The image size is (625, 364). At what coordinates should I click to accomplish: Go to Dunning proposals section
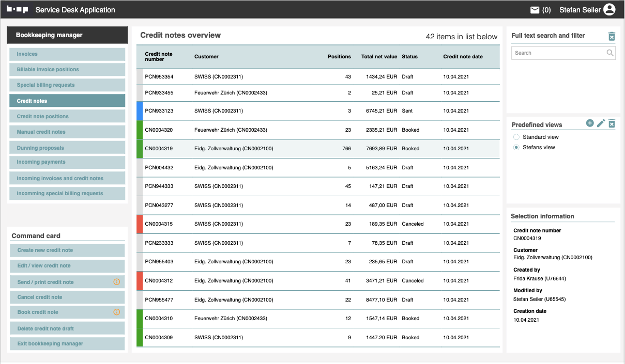67,148
